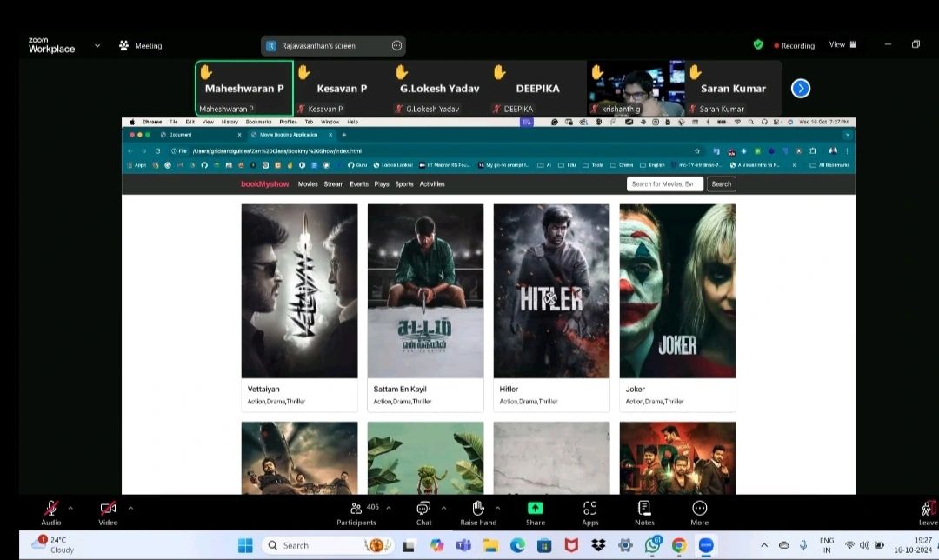
Task: Open the More options icon
Action: click(699, 509)
